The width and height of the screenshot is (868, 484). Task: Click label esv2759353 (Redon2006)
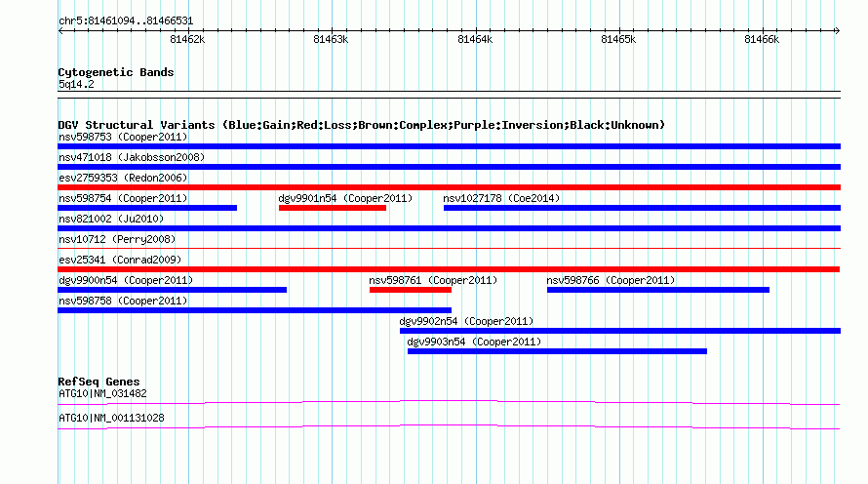coord(123,178)
